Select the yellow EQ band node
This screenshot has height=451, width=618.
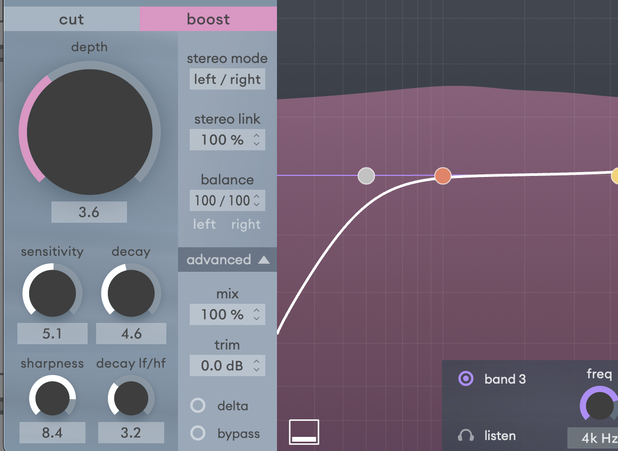tap(614, 176)
